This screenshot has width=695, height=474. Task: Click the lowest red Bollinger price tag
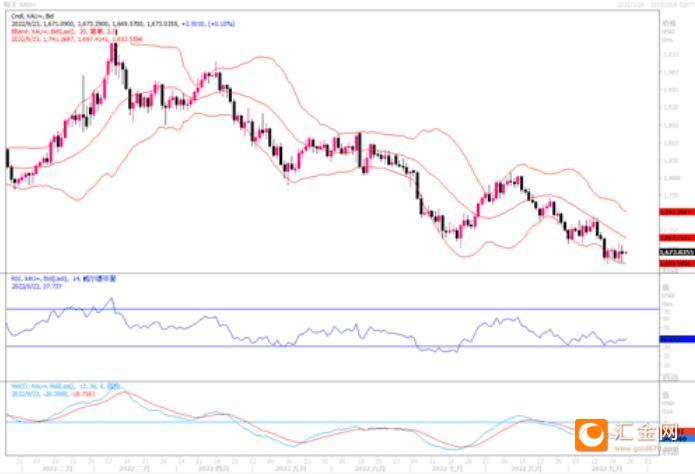pyautogui.click(x=677, y=264)
